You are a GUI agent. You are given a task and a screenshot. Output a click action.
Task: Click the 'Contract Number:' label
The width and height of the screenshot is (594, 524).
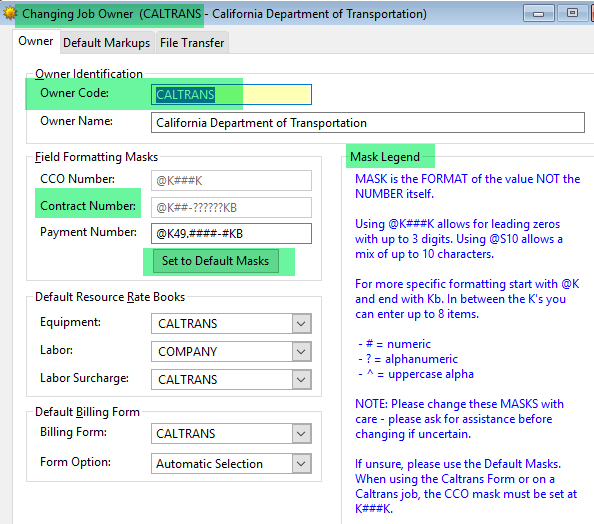click(88, 206)
